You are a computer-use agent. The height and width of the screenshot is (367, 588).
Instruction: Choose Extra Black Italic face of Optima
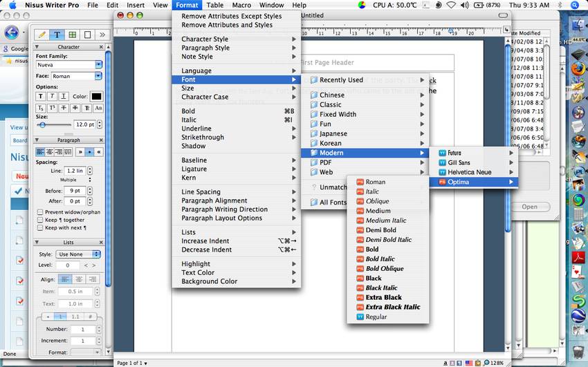pos(388,307)
